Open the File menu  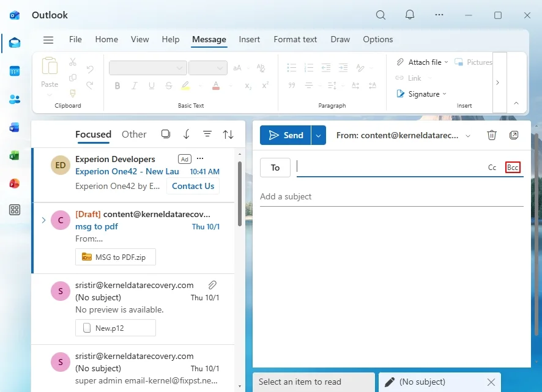pyautogui.click(x=75, y=39)
